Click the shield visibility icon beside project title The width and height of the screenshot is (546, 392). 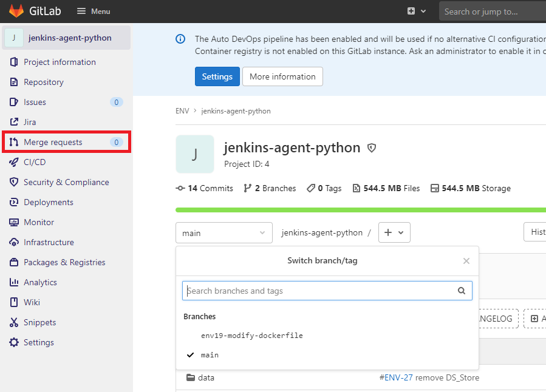coord(372,148)
